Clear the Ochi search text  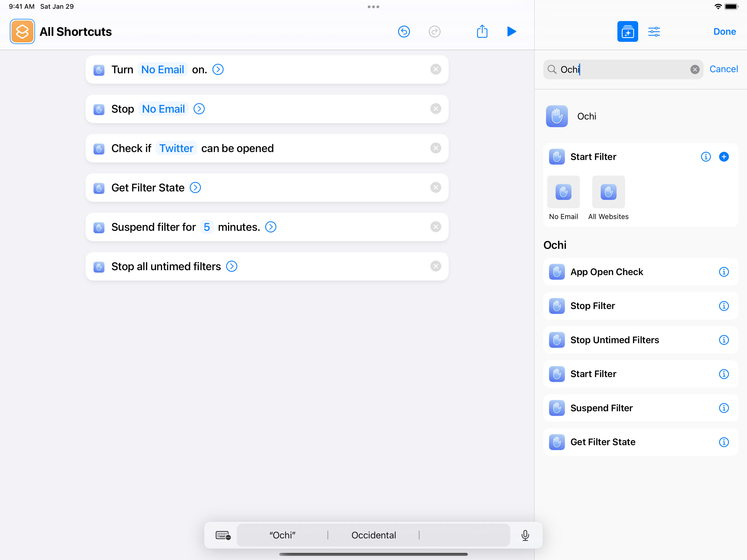[x=694, y=69]
